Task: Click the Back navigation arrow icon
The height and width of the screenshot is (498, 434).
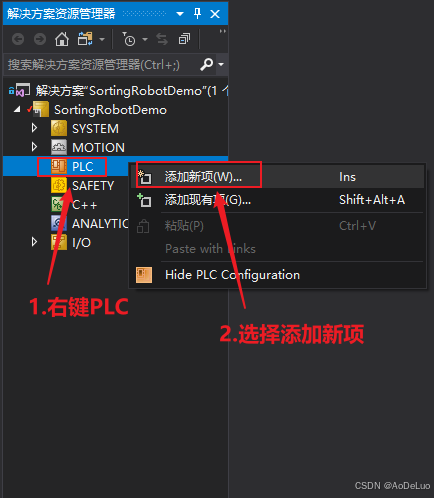Action: click(18, 39)
